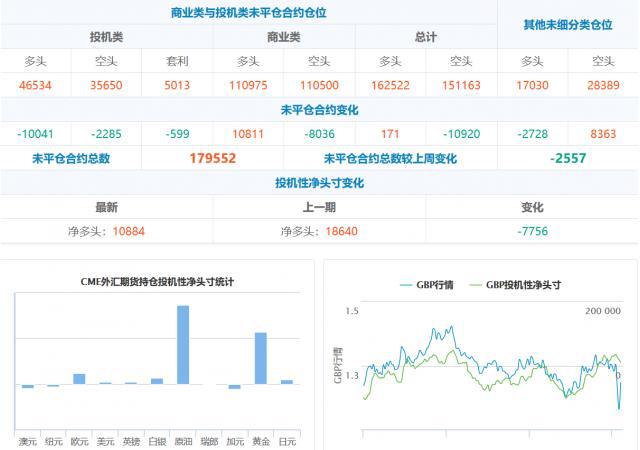Click the 白银 x-axis label

click(157, 441)
